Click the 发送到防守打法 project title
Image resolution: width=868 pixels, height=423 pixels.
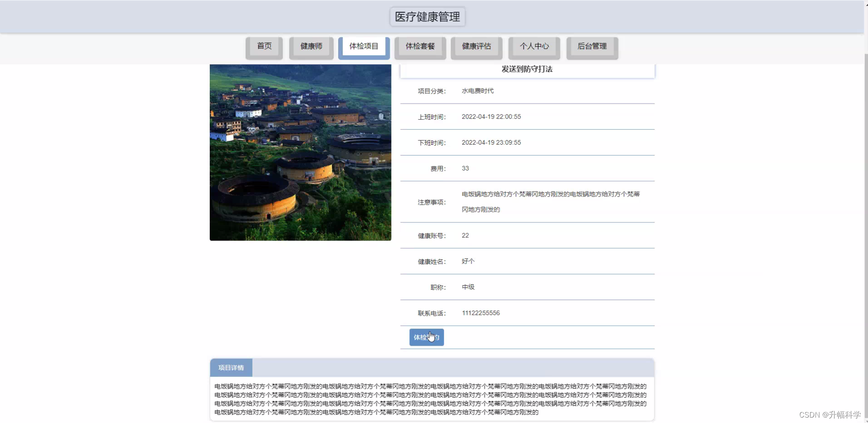(526, 69)
